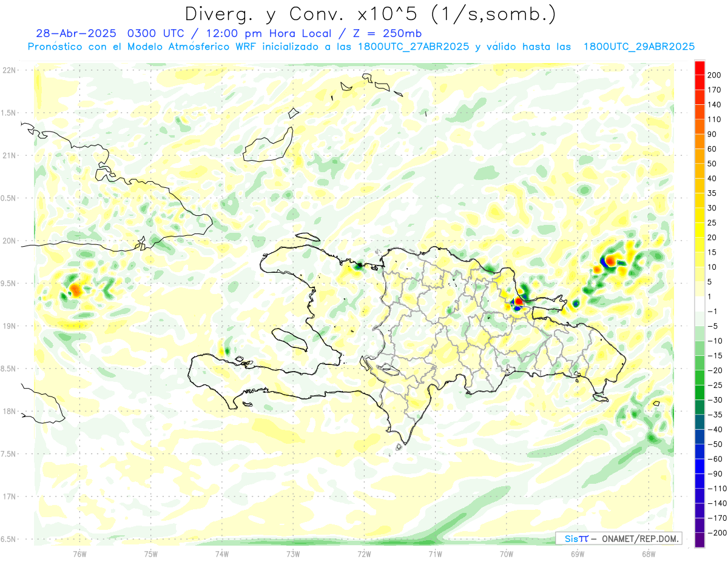Click the "76W" longitude label
The image size is (728, 562).
click(79, 554)
